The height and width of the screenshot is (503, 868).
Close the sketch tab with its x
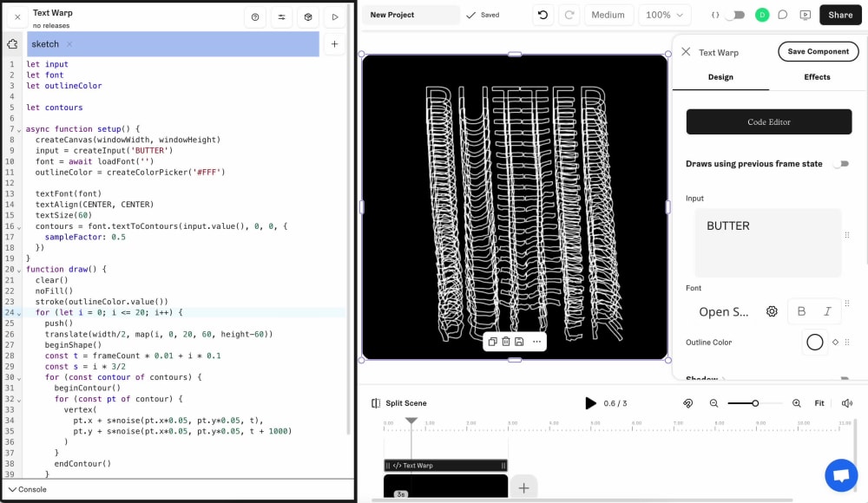[69, 44]
